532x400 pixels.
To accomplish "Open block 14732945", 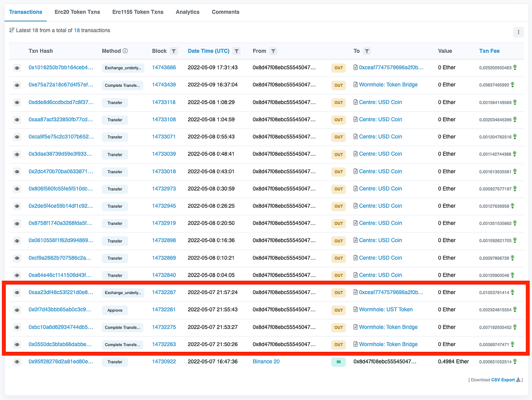I will [x=164, y=206].
